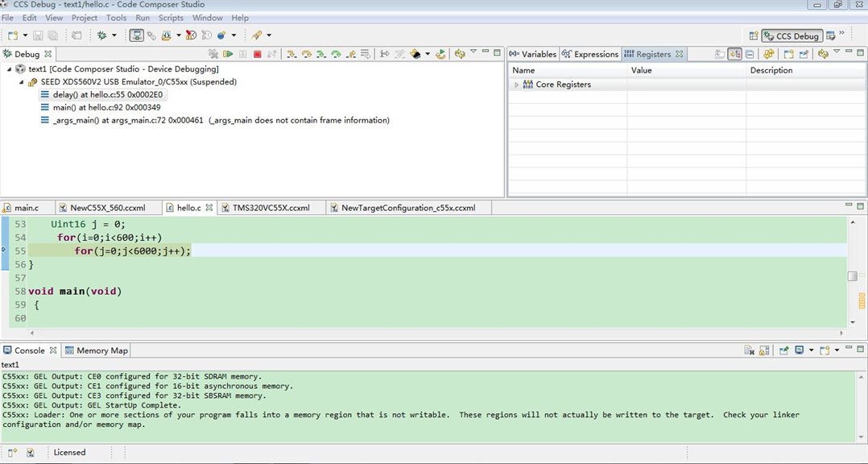Screen dimensions: 868x464
Task: Open the TMS320VC55X.ccxml tab
Action: (271, 208)
